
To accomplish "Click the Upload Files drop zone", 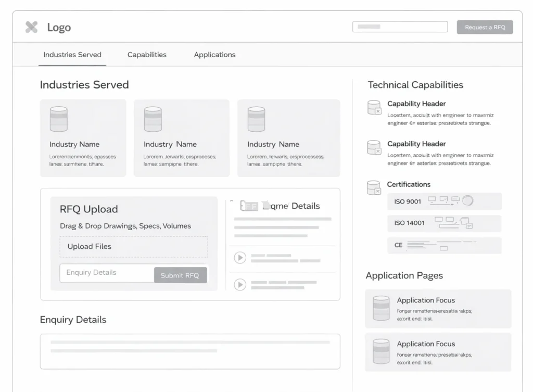I will [x=134, y=246].
